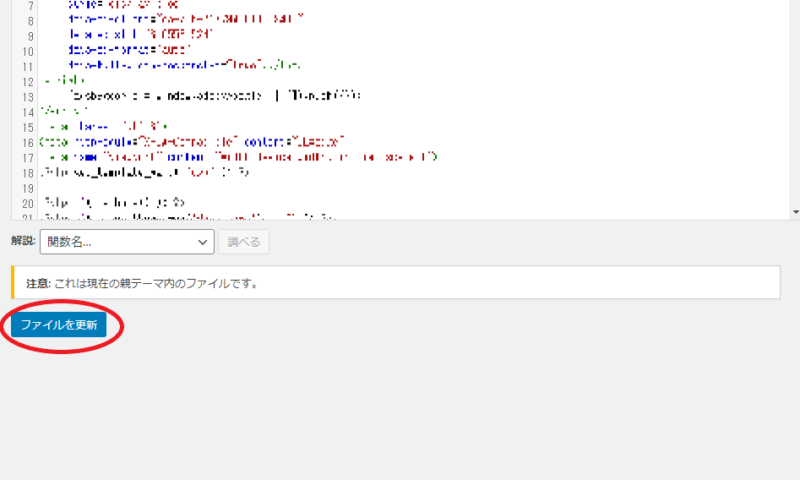The image size is (800, 480).
Task: Click line number 10 in the editor
Action: (x=28, y=52)
